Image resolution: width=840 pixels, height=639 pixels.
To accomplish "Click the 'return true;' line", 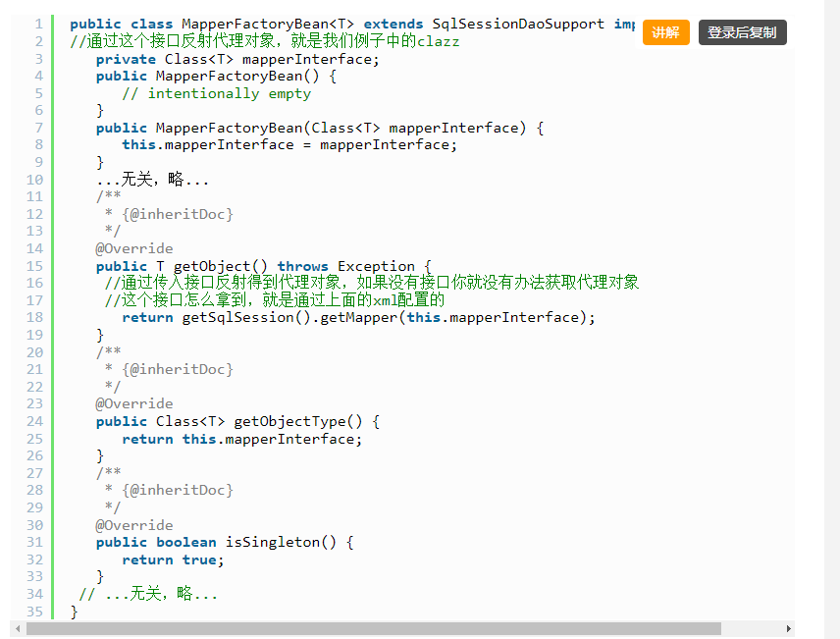I will coord(173,559).
